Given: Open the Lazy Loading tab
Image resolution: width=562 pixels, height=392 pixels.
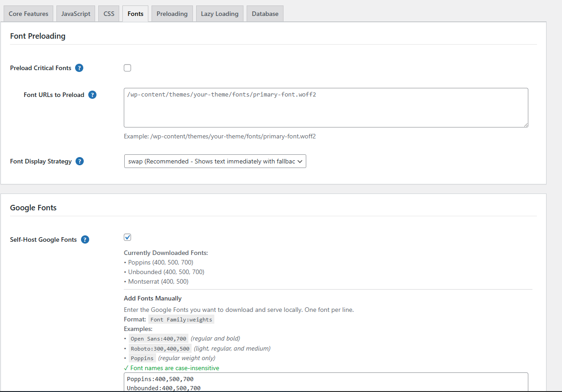Looking at the screenshot, I should coord(219,13).
